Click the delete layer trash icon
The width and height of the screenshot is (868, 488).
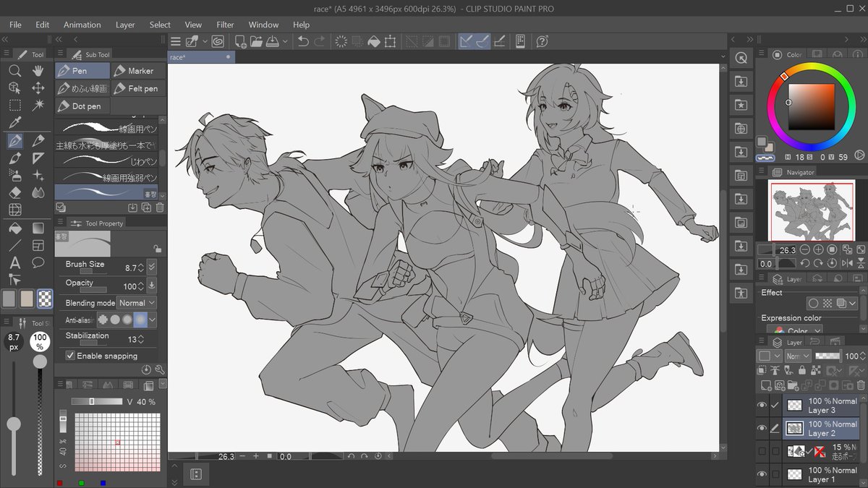coord(861,385)
